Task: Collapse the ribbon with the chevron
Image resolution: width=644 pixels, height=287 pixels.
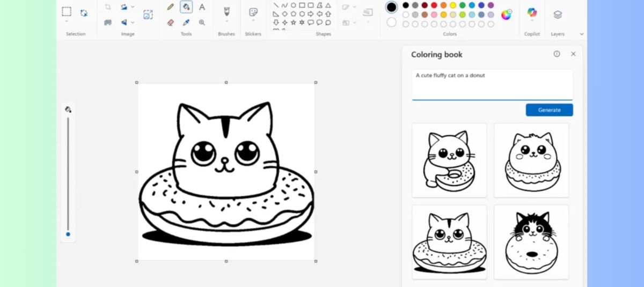Action: [582, 34]
